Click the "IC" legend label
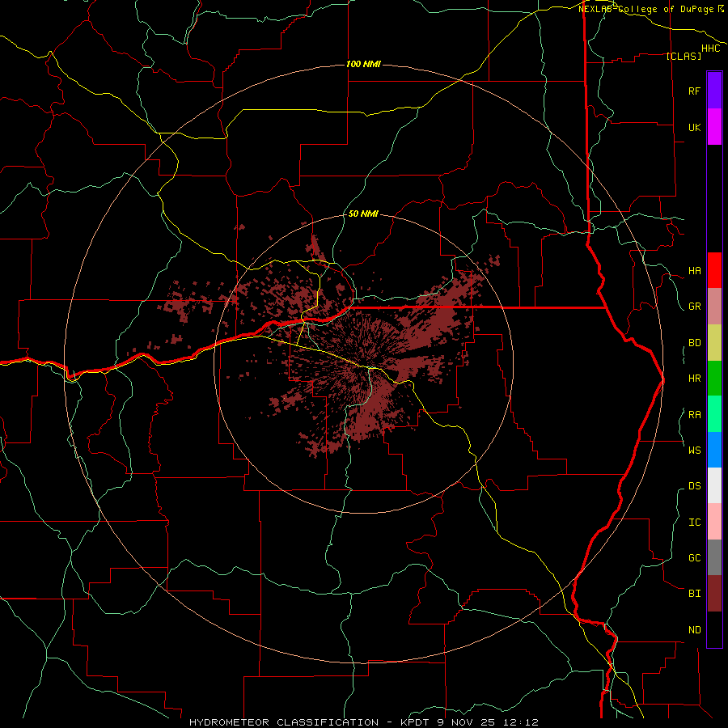728x728 pixels. pyautogui.click(x=694, y=523)
